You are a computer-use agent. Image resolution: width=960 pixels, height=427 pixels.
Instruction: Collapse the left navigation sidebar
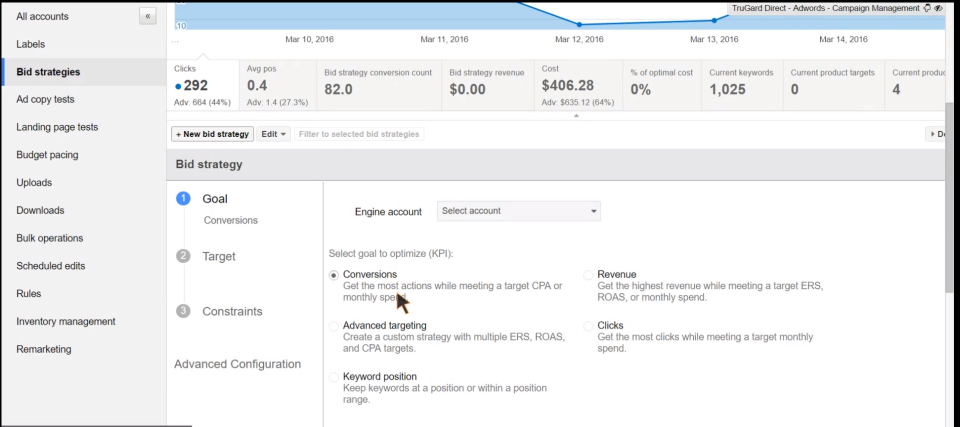[x=148, y=17]
